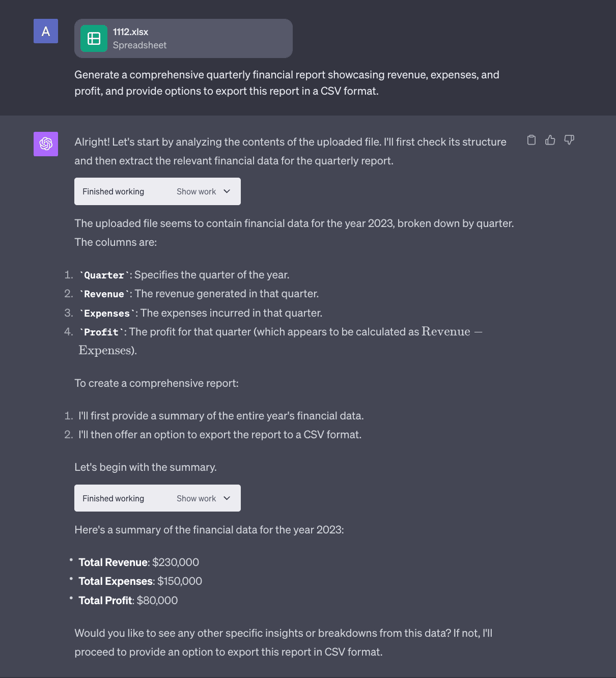The image size is (616, 678).
Task: Click the ChatGPT assistant avatar logo
Action: (46, 144)
